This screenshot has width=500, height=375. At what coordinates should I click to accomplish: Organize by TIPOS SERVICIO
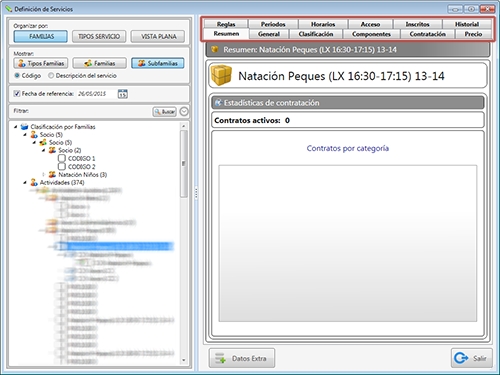click(x=99, y=36)
